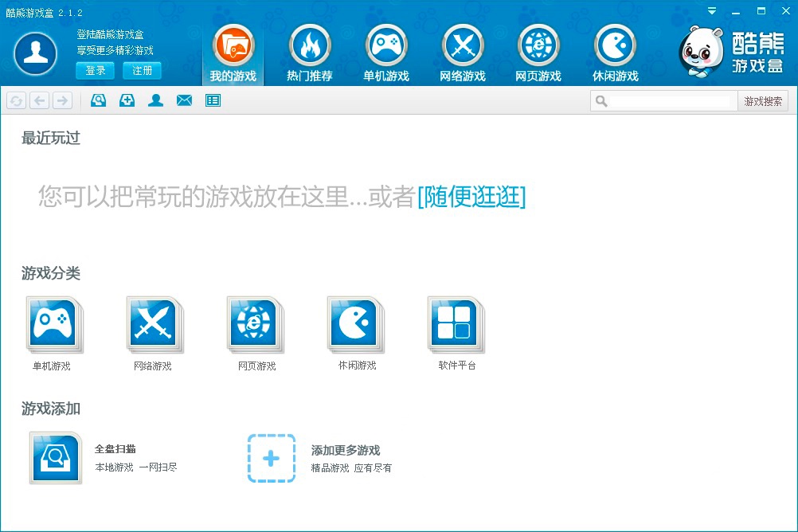Click the add game toolbar icon
The image size is (798, 532).
127,100
